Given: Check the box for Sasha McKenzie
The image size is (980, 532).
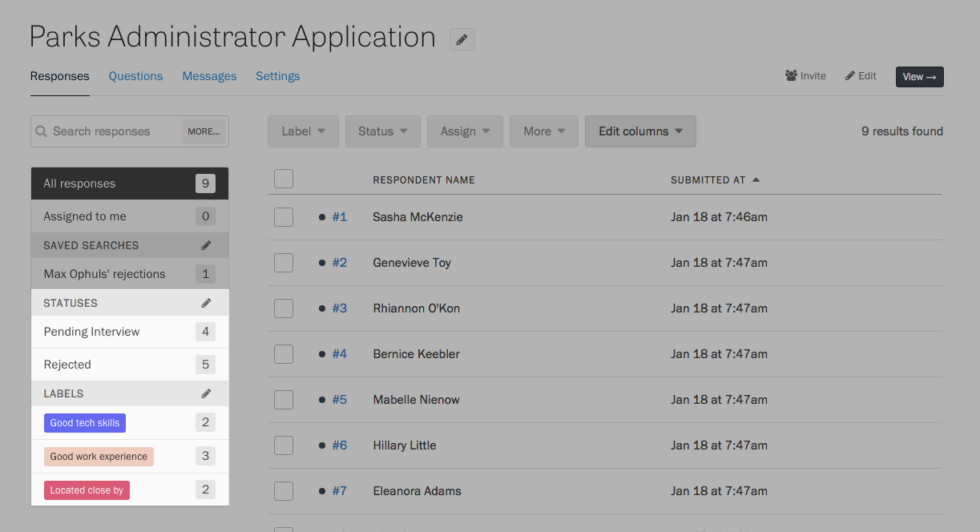Looking at the screenshot, I should (x=284, y=217).
